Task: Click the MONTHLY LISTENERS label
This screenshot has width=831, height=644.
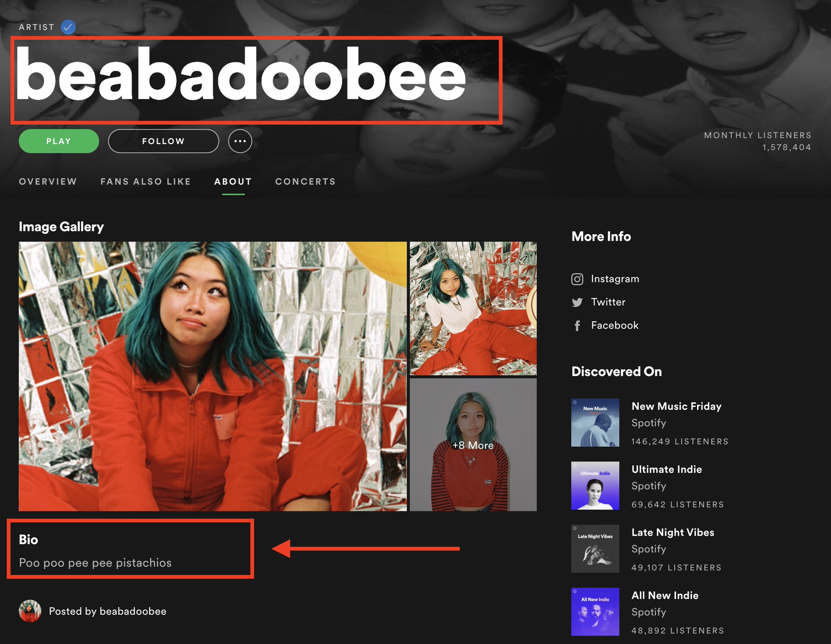Action: pos(758,135)
